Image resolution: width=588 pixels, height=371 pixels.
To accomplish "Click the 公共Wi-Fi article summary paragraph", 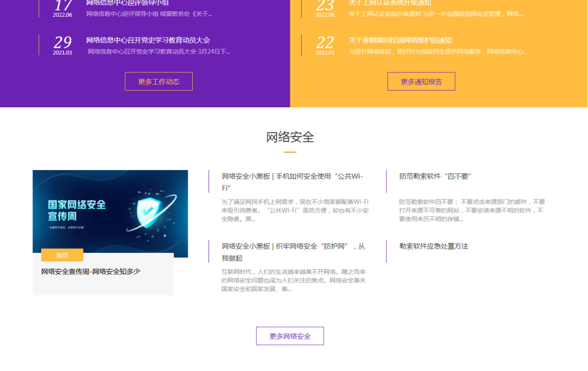I will tap(295, 210).
